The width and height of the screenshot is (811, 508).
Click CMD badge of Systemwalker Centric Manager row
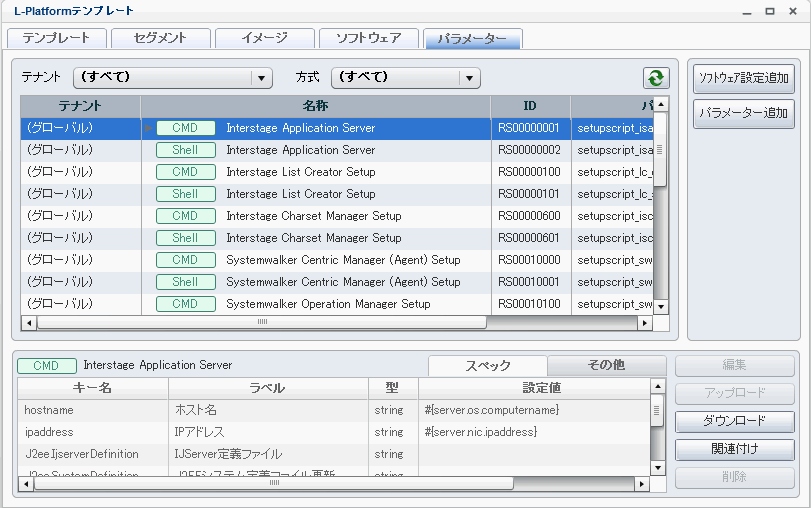pyautogui.click(x=186, y=260)
